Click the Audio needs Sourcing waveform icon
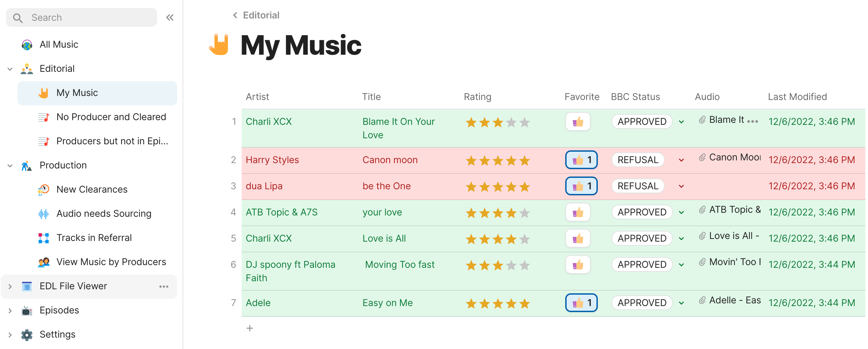Viewport: 868px width, 349px height. pyautogui.click(x=44, y=213)
